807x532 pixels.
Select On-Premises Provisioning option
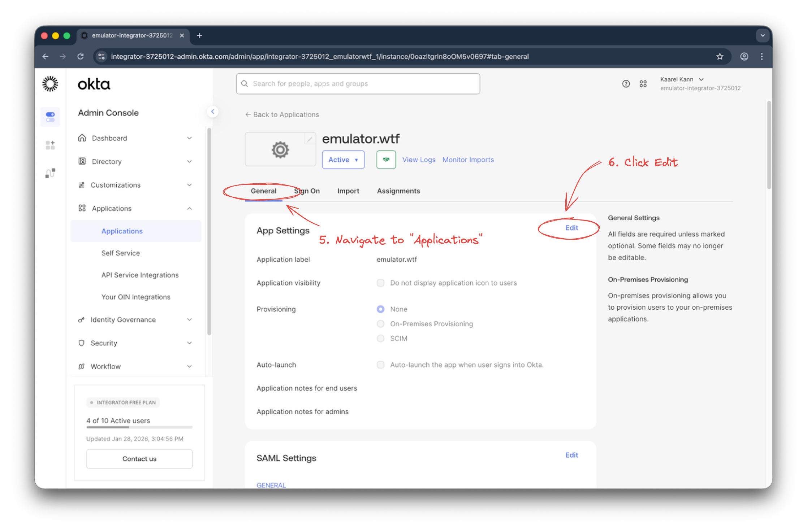click(x=380, y=324)
